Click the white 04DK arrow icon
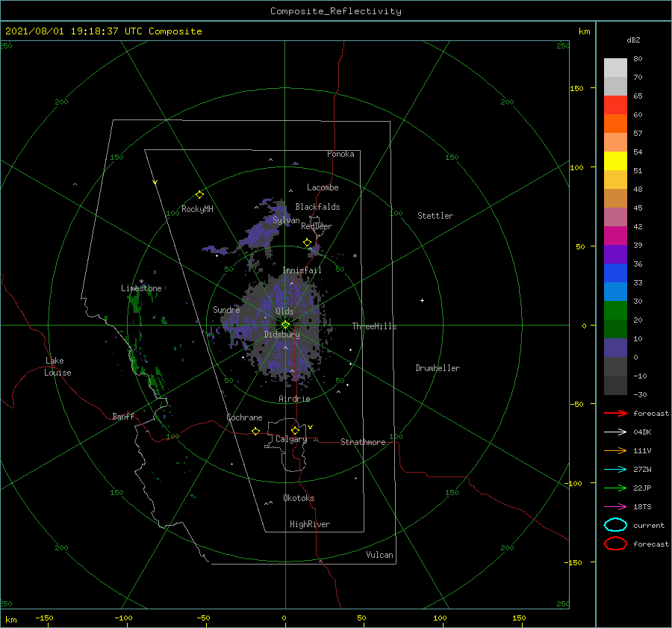The image size is (672, 628). 615,432
